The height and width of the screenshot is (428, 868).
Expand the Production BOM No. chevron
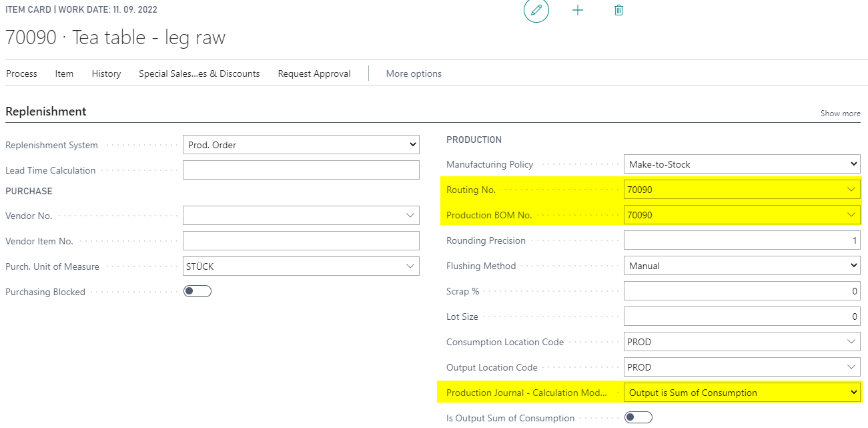coord(851,215)
